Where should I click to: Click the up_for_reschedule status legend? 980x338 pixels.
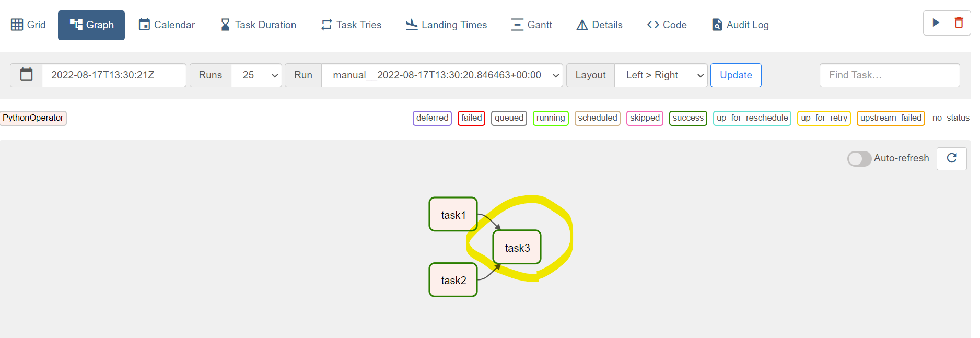(x=752, y=118)
